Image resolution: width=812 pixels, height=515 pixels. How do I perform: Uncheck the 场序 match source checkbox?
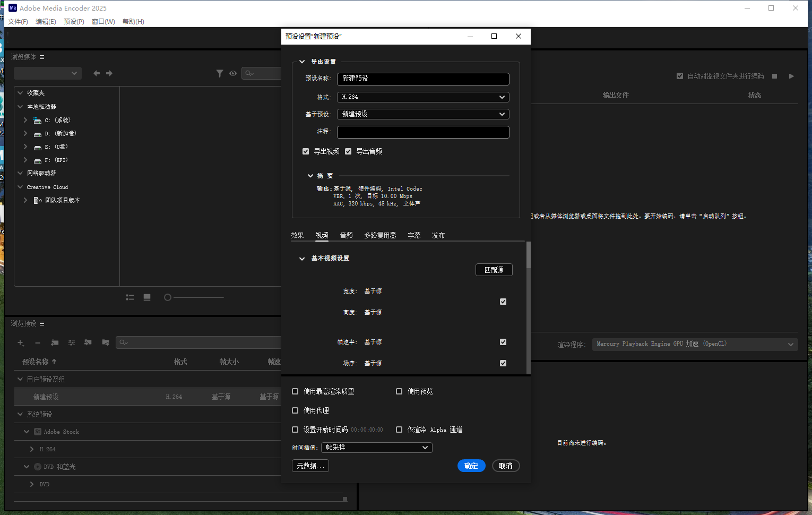coord(503,363)
